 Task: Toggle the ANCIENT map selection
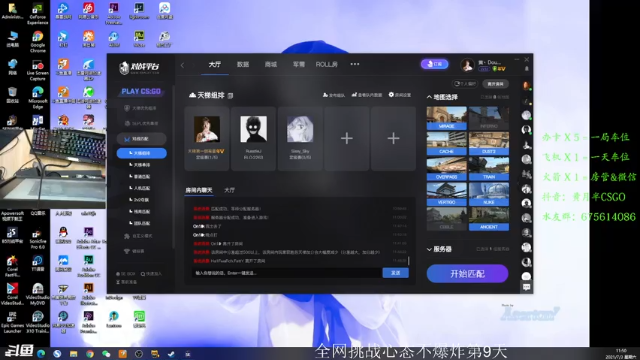pyautogui.click(x=489, y=219)
